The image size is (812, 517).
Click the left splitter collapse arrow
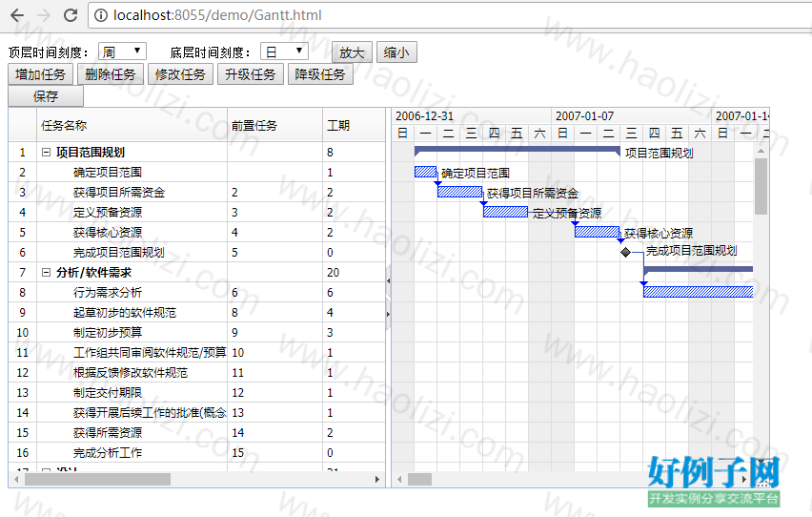pyautogui.click(x=389, y=280)
